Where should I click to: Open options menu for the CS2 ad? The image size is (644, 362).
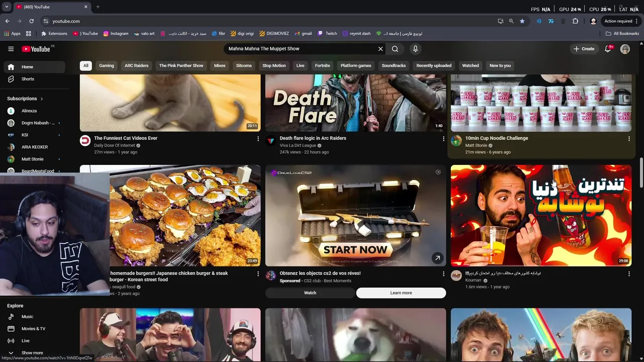pyautogui.click(x=443, y=274)
